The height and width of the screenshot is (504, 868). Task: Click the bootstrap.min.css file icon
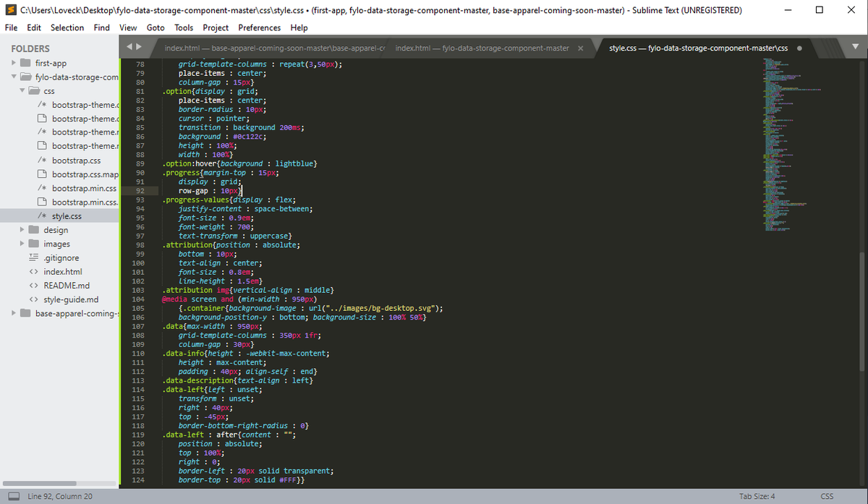tap(43, 188)
